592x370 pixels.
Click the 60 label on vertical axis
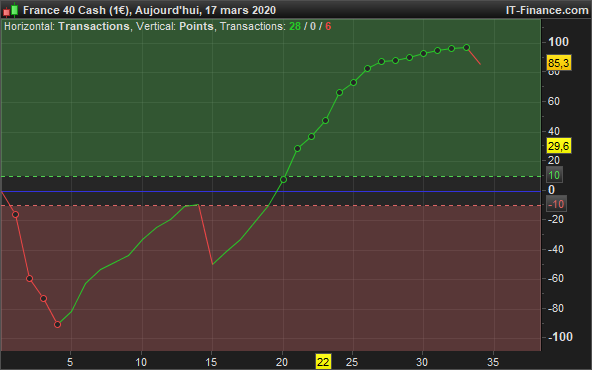pyautogui.click(x=553, y=101)
